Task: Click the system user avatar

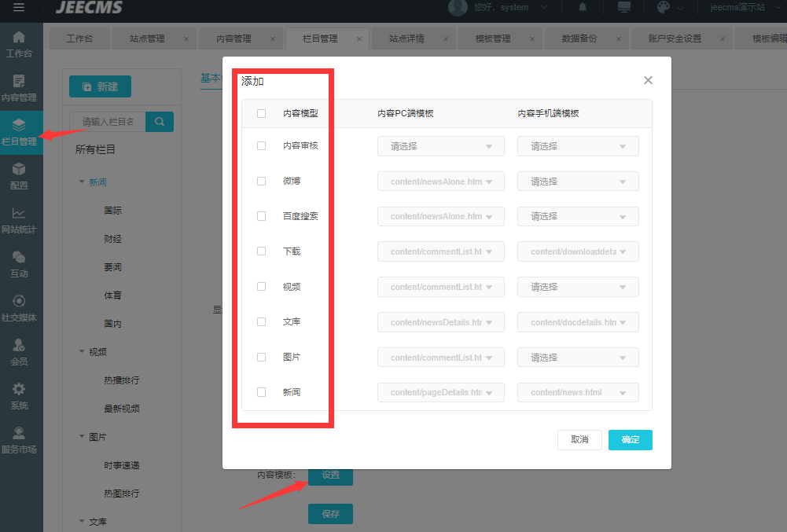Action: 458,7
